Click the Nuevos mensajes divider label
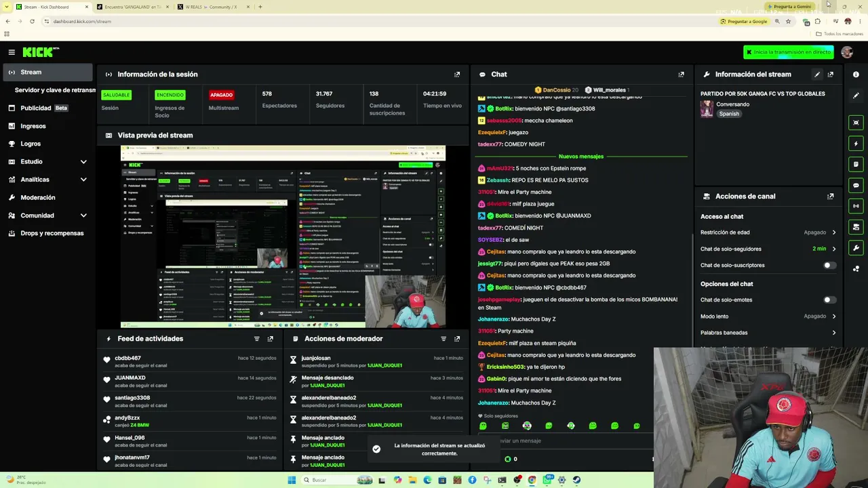This screenshot has height=488, width=868. 581,157
